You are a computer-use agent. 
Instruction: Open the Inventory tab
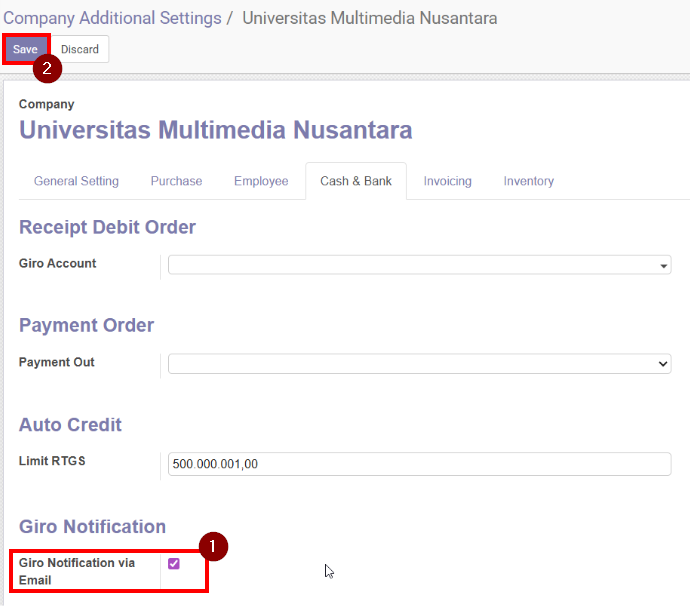(x=528, y=181)
